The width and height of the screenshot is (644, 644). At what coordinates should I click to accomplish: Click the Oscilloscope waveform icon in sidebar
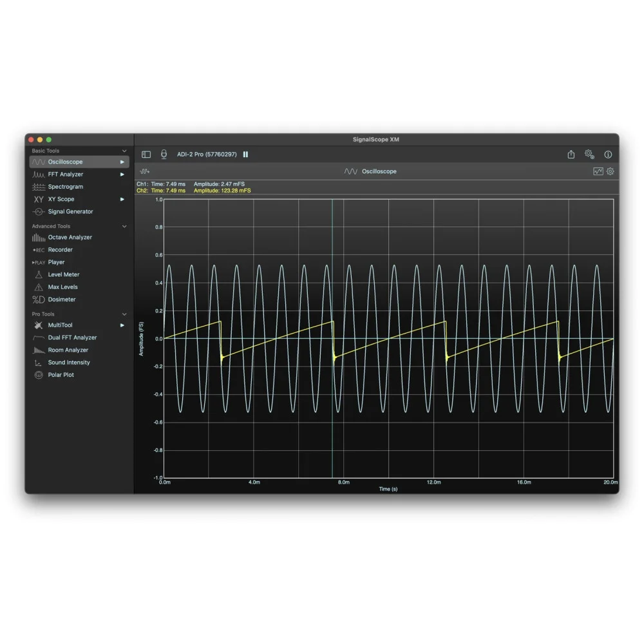39,162
